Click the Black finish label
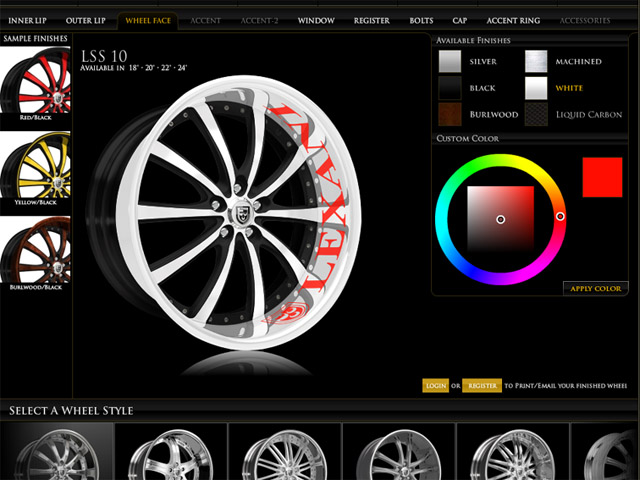The height and width of the screenshot is (480, 640). [482, 88]
